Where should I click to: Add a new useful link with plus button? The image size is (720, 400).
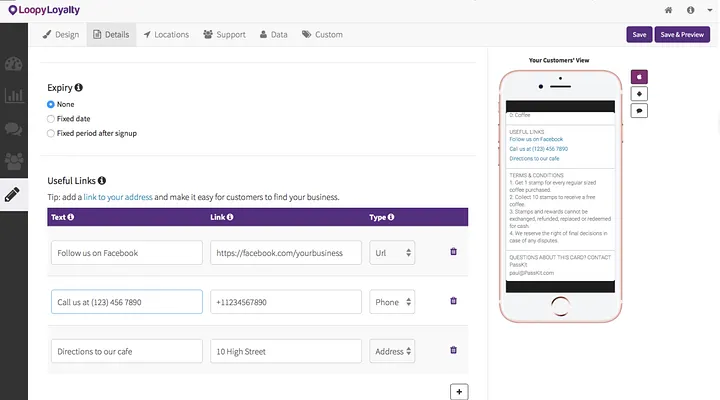[459, 392]
